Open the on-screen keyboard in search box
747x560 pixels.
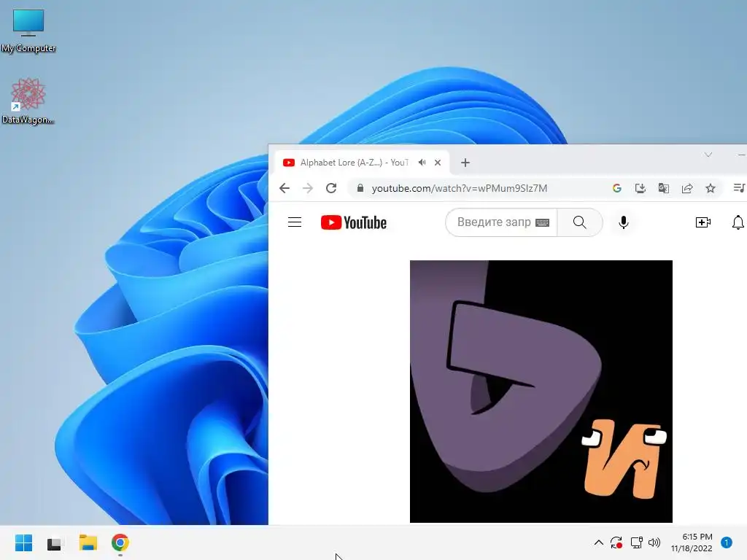point(542,222)
